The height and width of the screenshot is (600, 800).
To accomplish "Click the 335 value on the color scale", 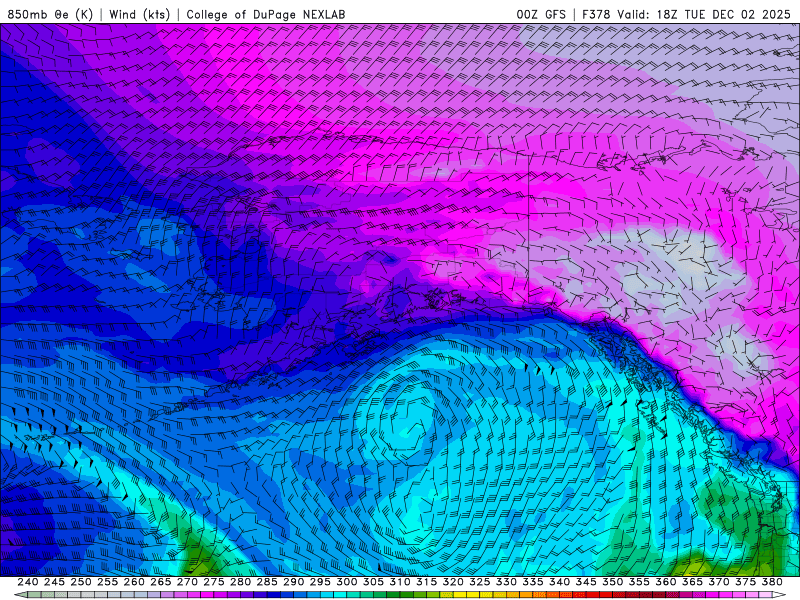I will point(533,582).
